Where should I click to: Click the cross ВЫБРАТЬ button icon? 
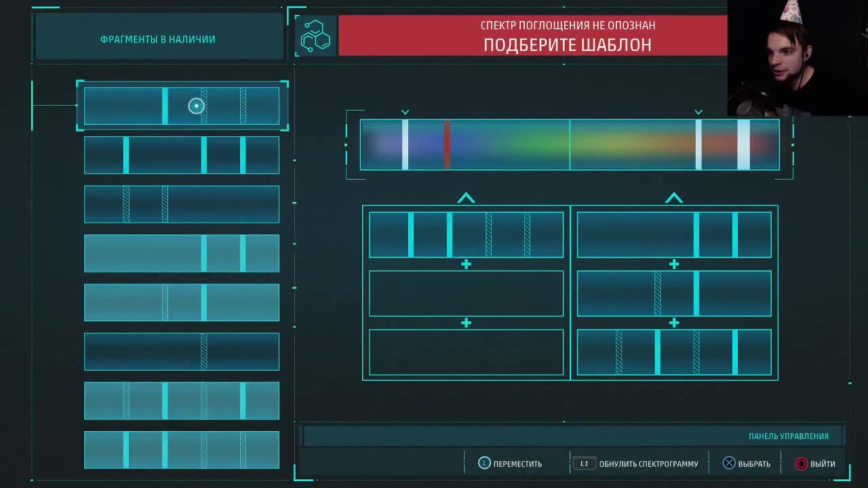[729, 463]
